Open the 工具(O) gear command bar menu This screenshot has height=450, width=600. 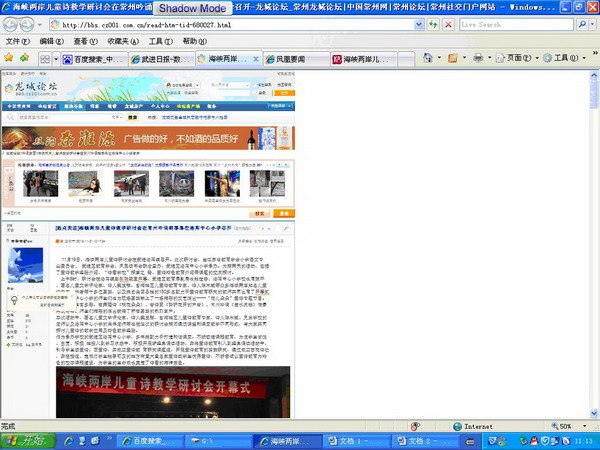pyautogui.click(x=564, y=58)
